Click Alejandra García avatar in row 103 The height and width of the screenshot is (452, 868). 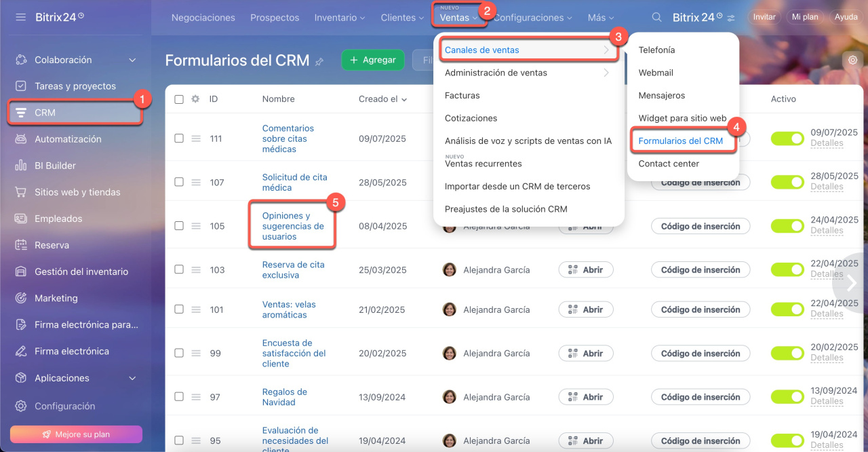tap(450, 269)
